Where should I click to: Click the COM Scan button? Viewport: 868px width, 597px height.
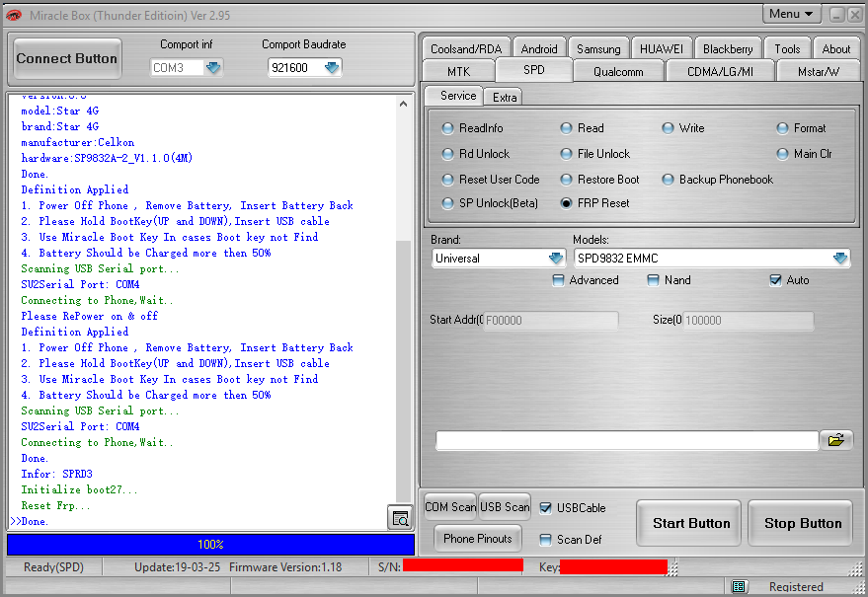coord(450,507)
